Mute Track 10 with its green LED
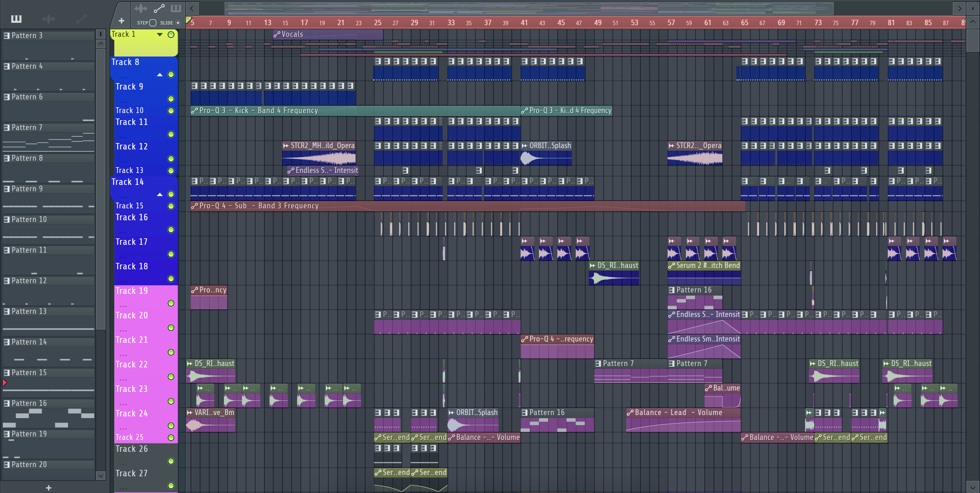 pyautogui.click(x=171, y=111)
